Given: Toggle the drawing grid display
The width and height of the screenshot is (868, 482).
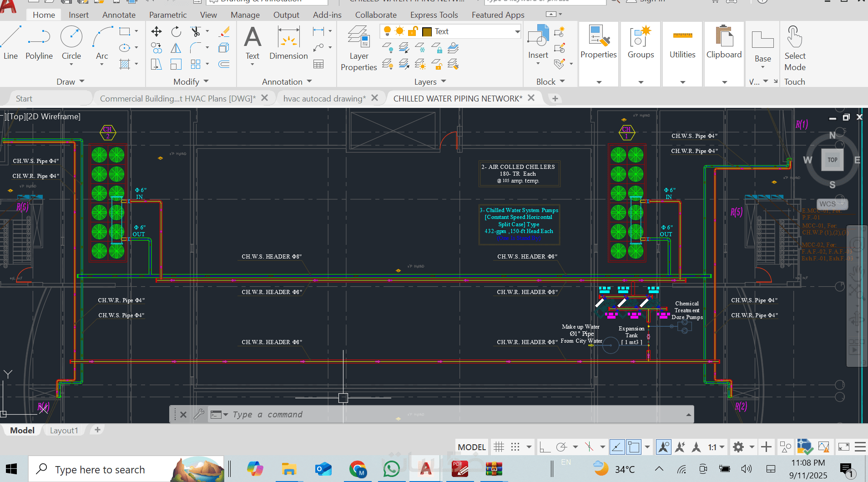Looking at the screenshot, I should [499, 447].
